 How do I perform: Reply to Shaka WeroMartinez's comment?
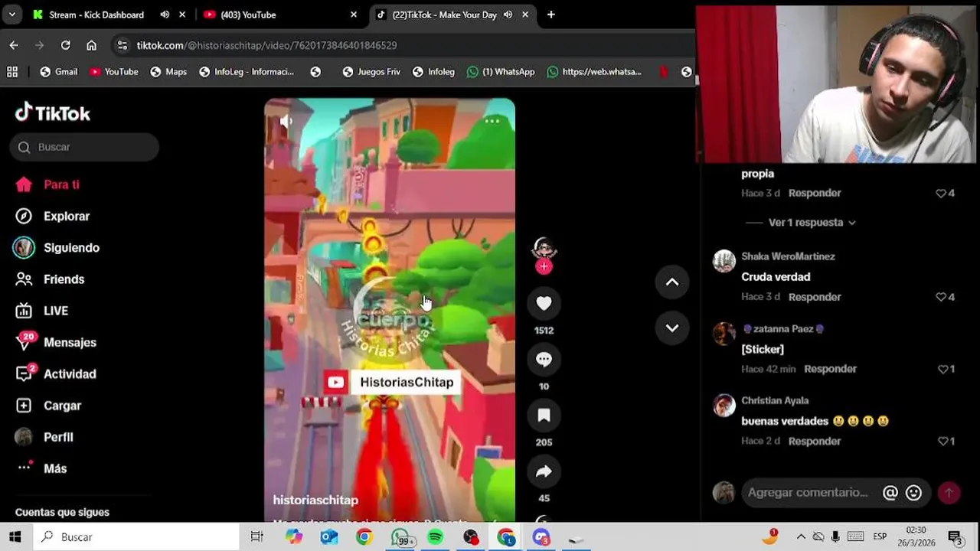815,297
